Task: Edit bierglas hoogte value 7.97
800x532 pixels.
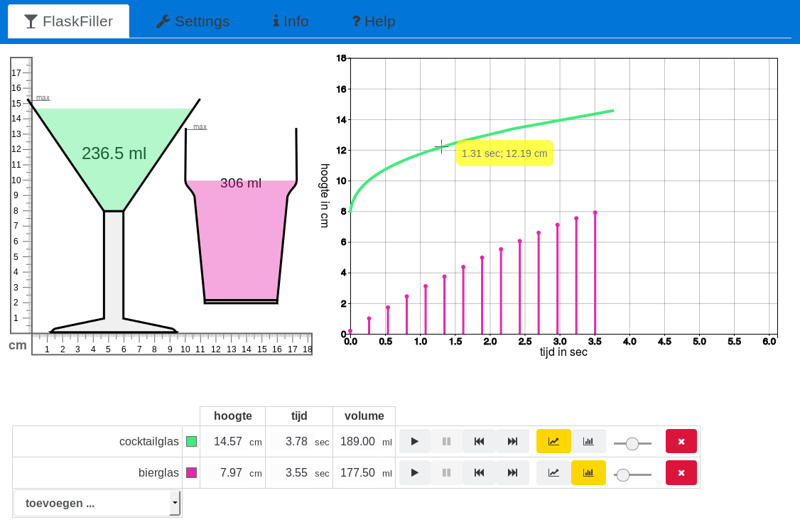Action: point(227,472)
